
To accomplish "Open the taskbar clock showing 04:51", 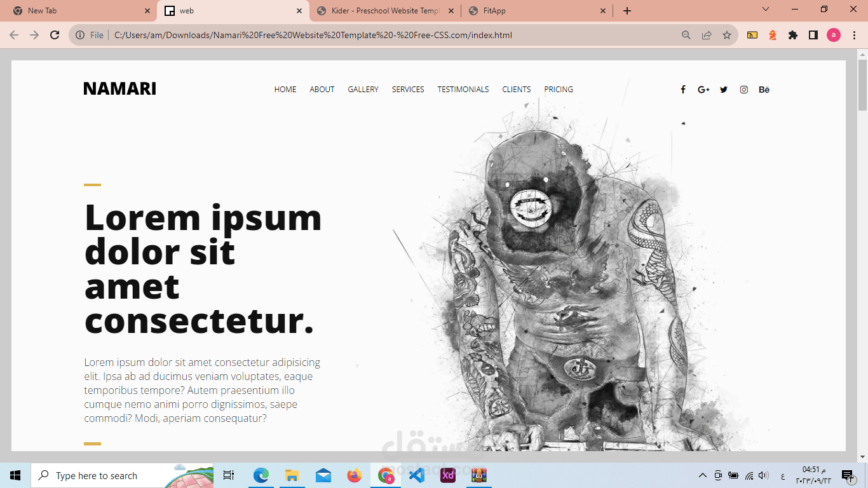I will (x=813, y=475).
